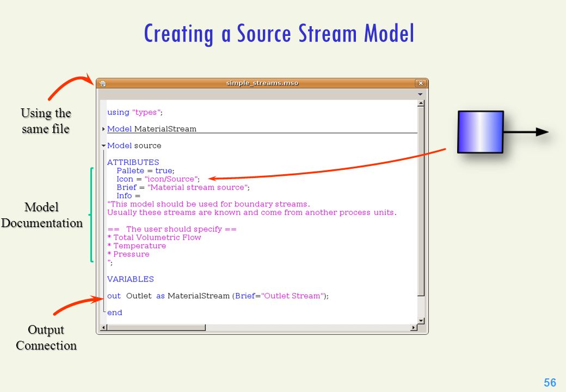This screenshot has width=566, height=392.
Task: Click the horizontal scrollbar thumb
Action: pyautogui.click(x=156, y=327)
